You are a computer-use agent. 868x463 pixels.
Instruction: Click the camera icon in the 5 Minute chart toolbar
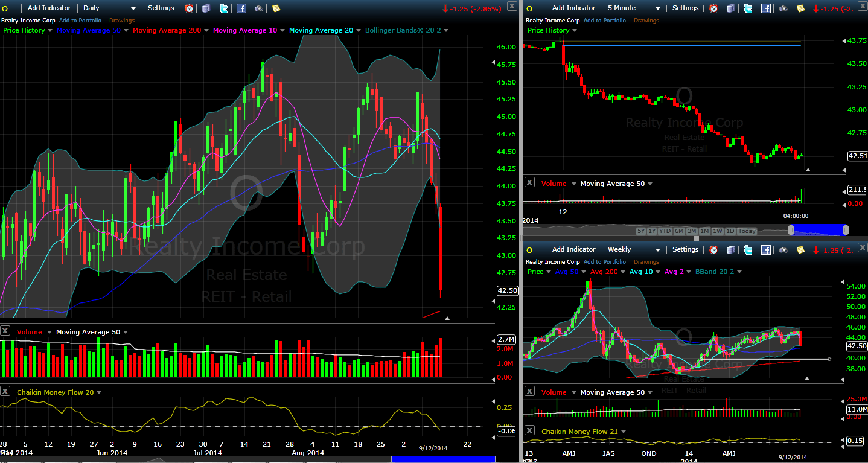(x=783, y=8)
